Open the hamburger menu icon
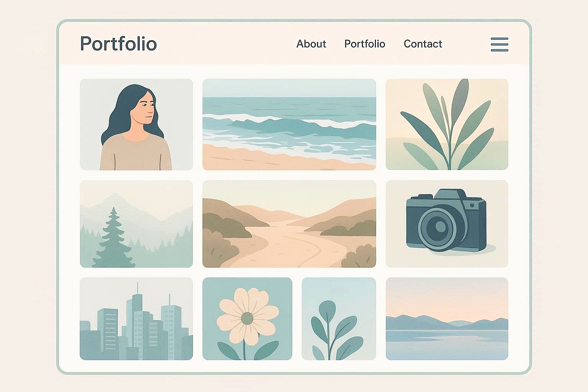The image size is (588, 392). tap(500, 44)
